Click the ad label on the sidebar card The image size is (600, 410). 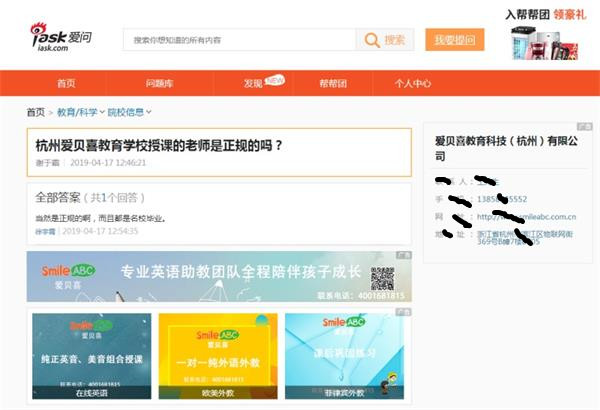pyautogui.click(x=584, y=126)
